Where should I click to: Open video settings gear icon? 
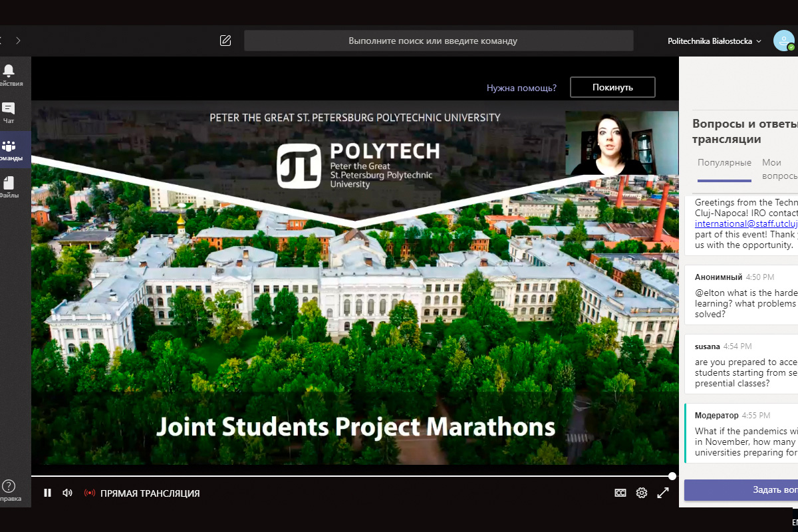pyautogui.click(x=641, y=493)
